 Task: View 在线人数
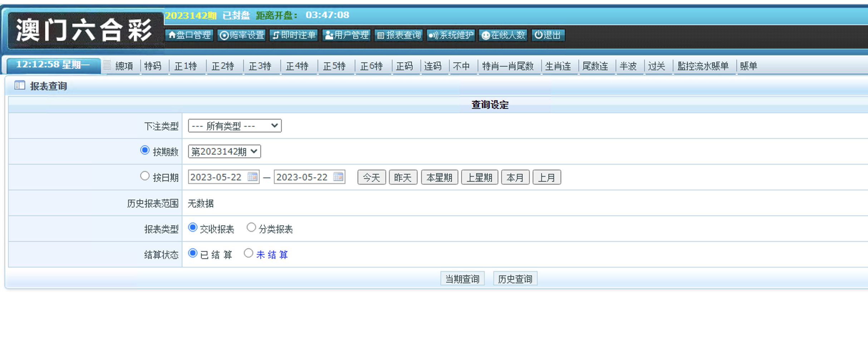pyautogui.click(x=503, y=35)
